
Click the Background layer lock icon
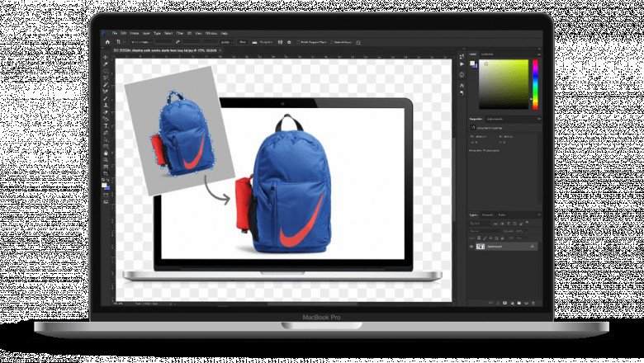point(533,247)
